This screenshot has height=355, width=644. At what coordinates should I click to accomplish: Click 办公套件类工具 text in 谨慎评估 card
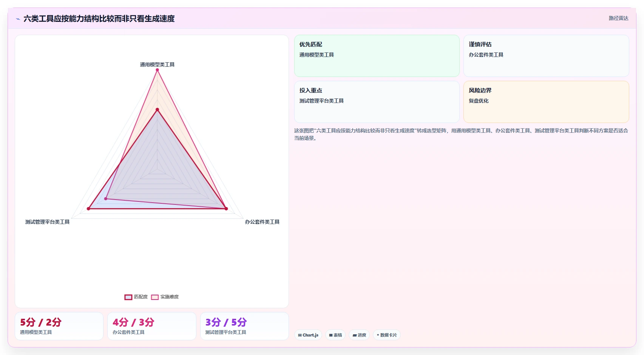[x=486, y=55]
